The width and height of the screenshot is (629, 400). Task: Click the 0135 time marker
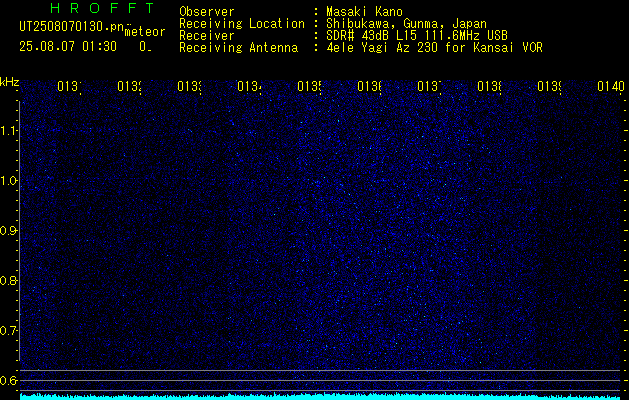click(x=309, y=86)
